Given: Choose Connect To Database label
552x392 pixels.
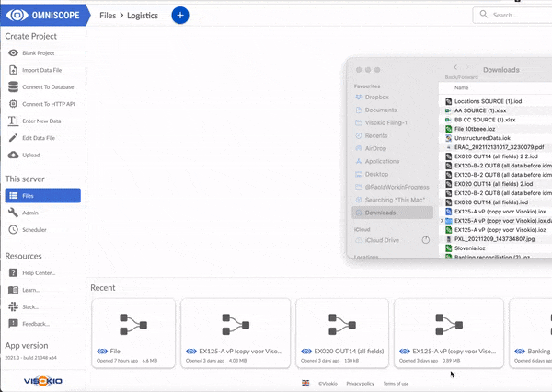Looking at the screenshot, I should pos(48,87).
